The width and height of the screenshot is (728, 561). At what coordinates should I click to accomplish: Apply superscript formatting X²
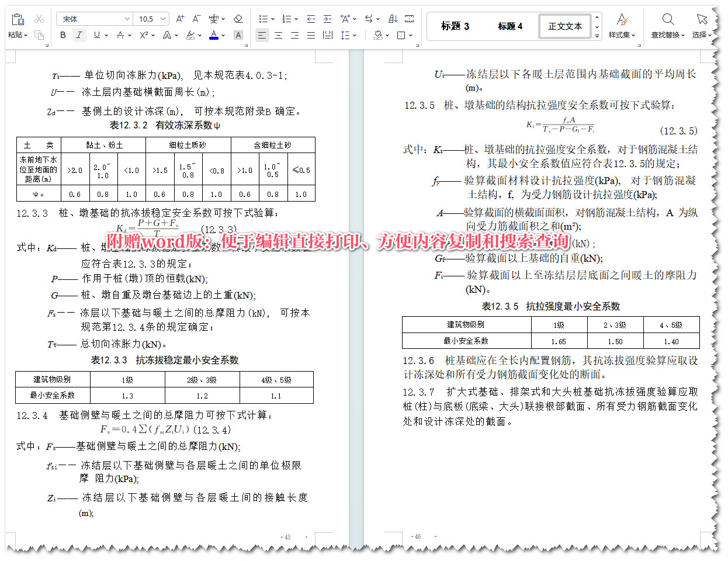[143, 34]
